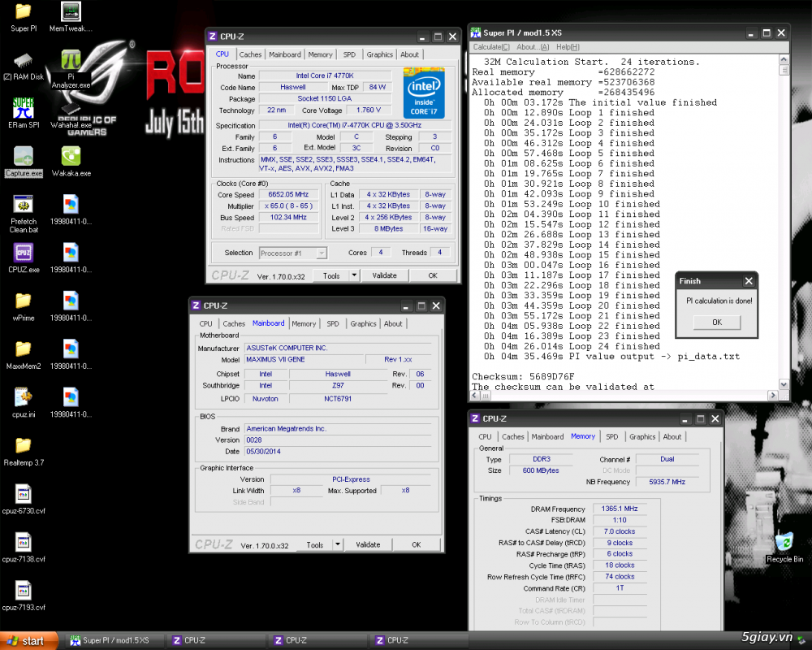Click Validate in the CPU-Z window
The image size is (812, 650).
(x=385, y=275)
